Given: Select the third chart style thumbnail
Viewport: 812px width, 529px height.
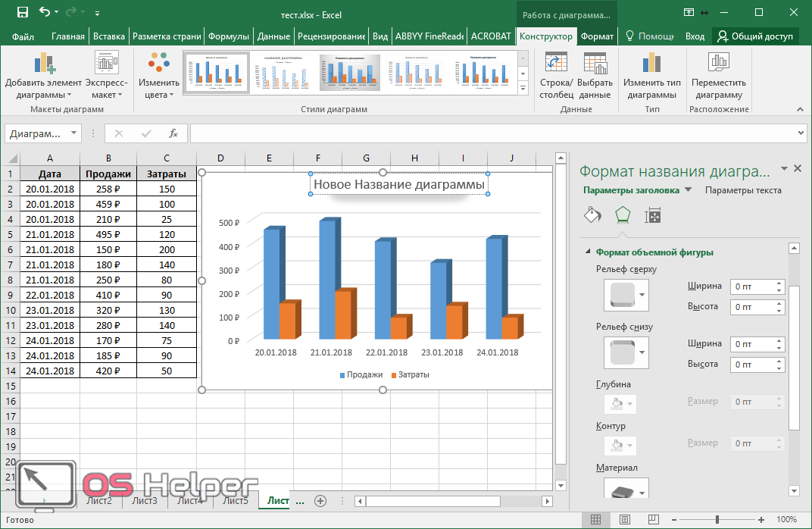Looking at the screenshot, I should [x=349, y=74].
